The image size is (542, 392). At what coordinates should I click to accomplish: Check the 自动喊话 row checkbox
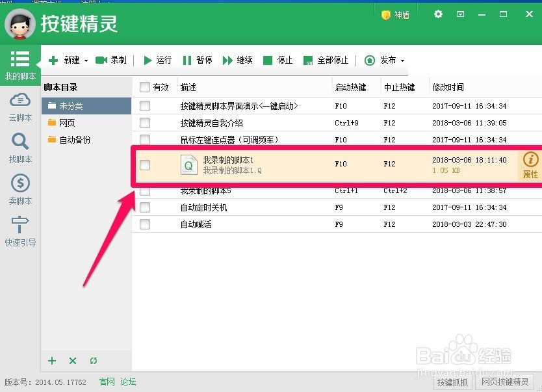145,224
